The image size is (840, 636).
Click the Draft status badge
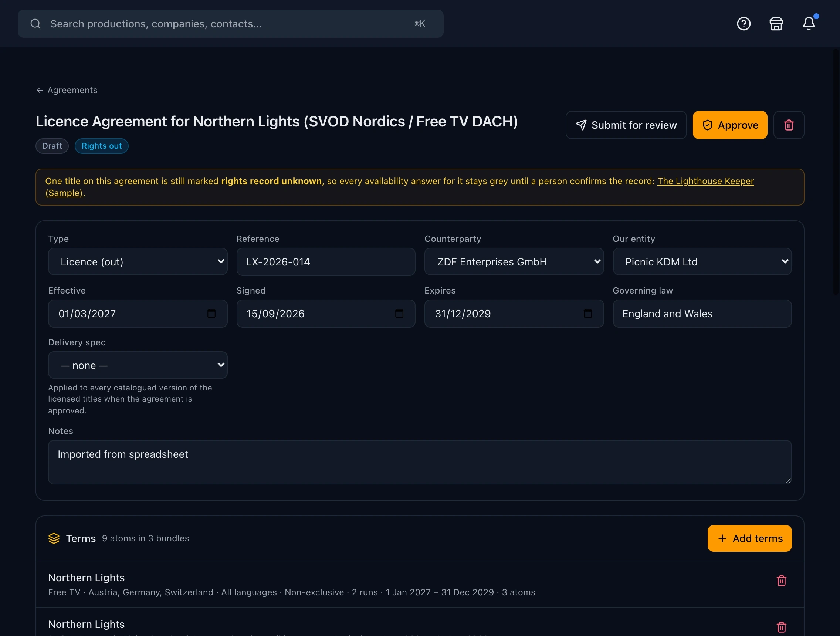[52, 146]
